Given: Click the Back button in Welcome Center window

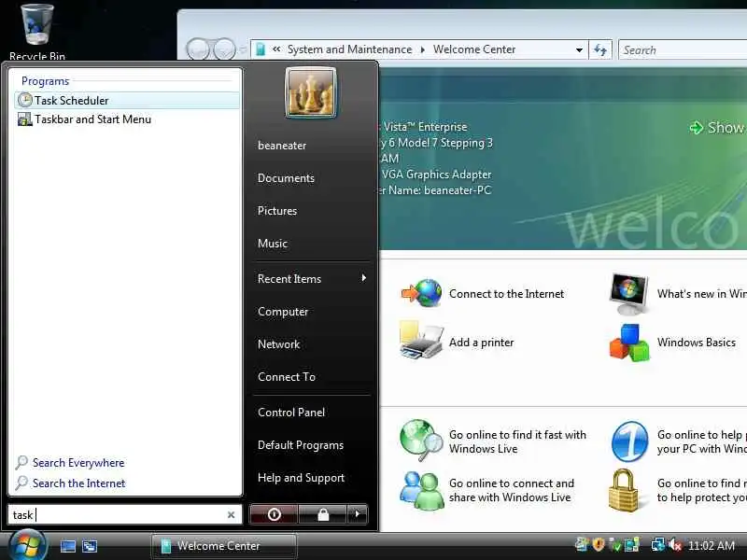Looking at the screenshot, I should click(x=198, y=49).
